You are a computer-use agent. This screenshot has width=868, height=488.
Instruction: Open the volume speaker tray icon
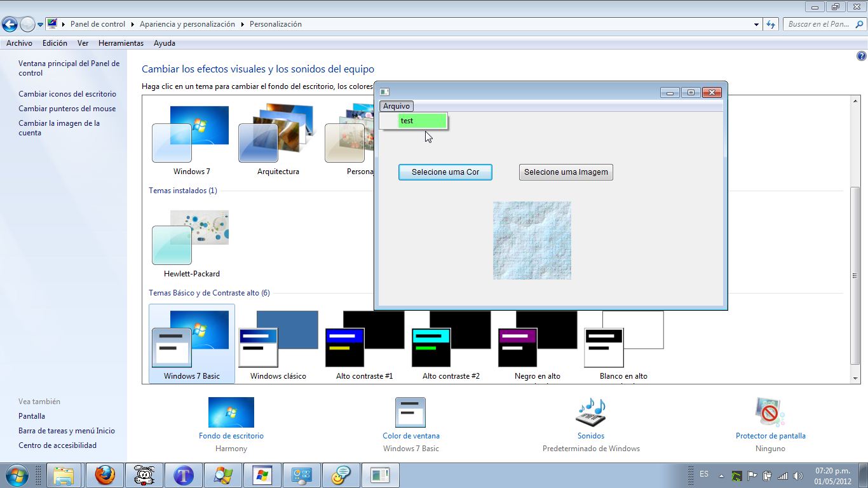tap(798, 475)
